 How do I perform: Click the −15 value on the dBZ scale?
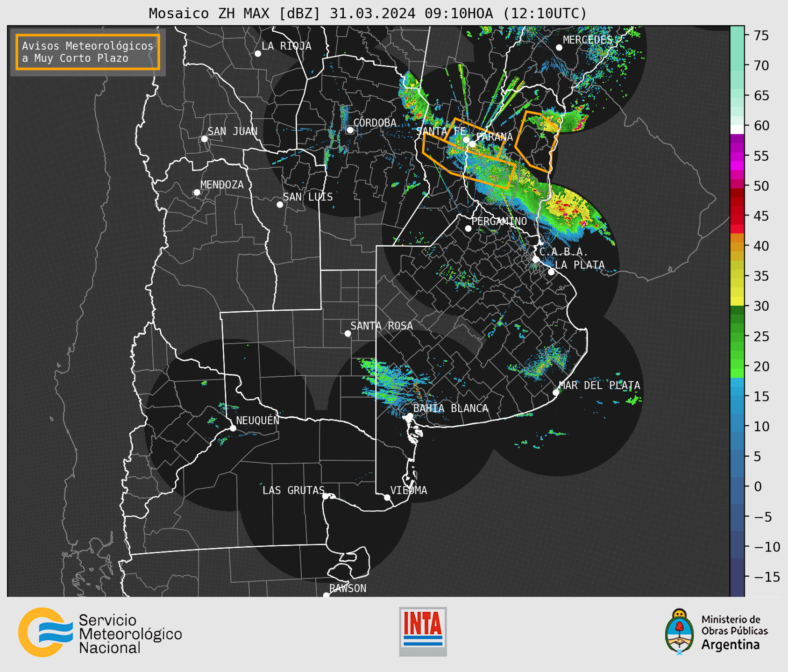[766, 577]
